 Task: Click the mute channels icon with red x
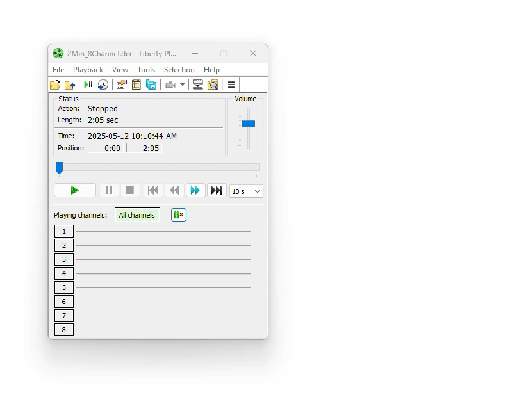(179, 215)
